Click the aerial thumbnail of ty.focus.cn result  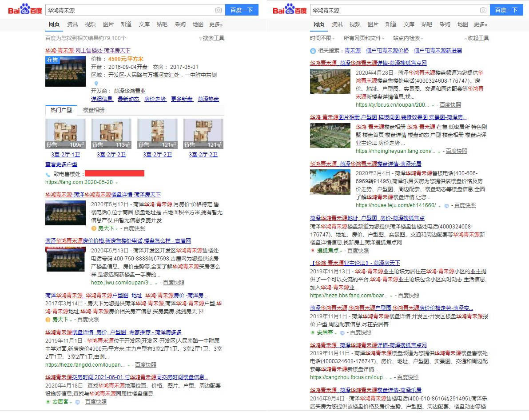click(x=330, y=81)
